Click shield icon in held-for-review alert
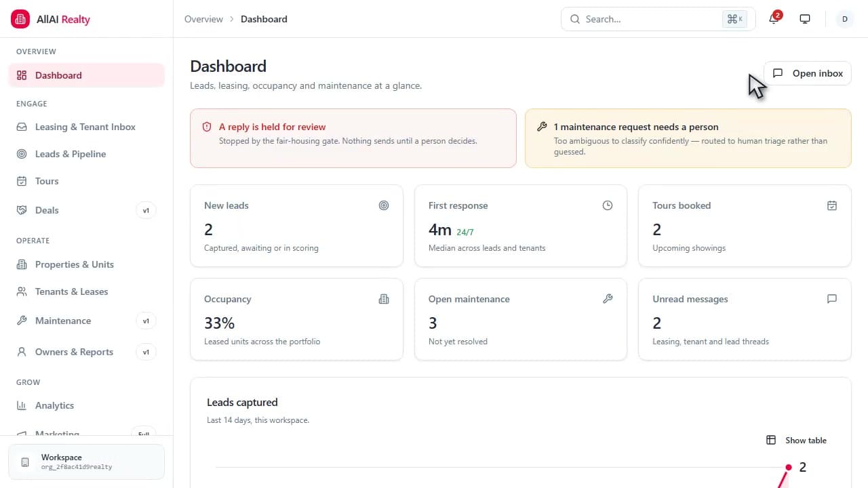The image size is (868, 488). tap(207, 127)
